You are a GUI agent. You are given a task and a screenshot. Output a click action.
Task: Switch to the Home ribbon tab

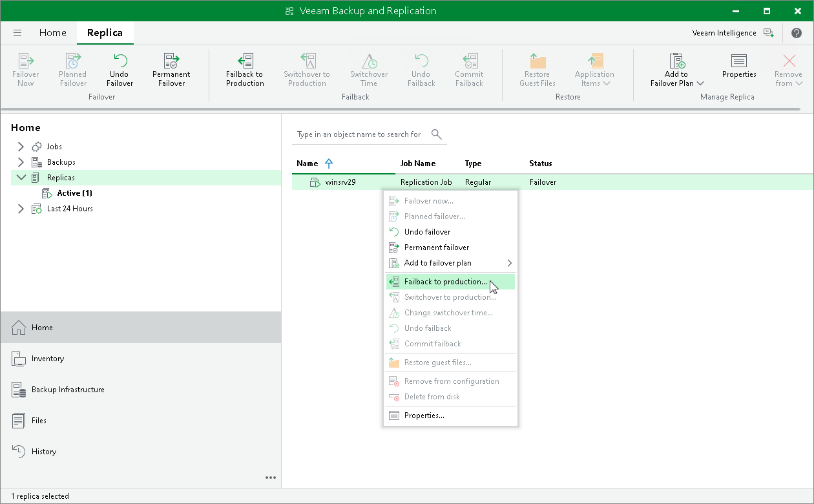click(x=52, y=33)
